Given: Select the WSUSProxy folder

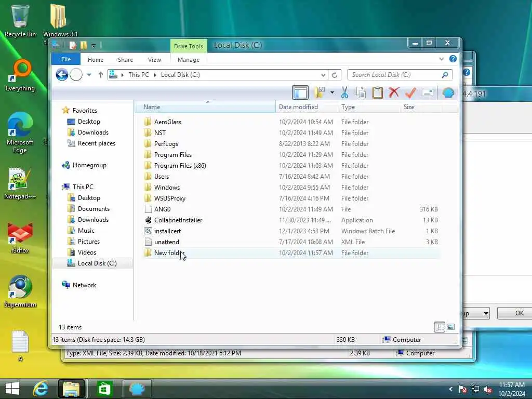Looking at the screenshot, I should [170, 198].
